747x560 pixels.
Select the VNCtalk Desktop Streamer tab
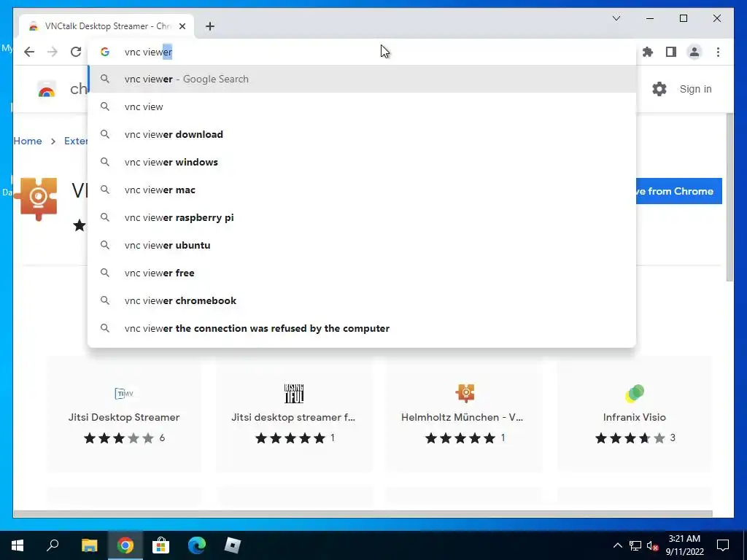click(107, 26)
